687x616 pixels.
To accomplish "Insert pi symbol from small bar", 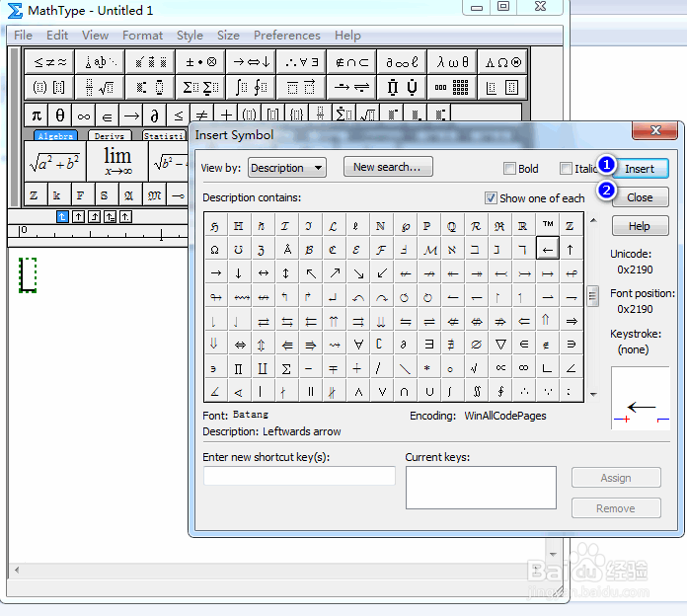I will click(x=37, y=115).
